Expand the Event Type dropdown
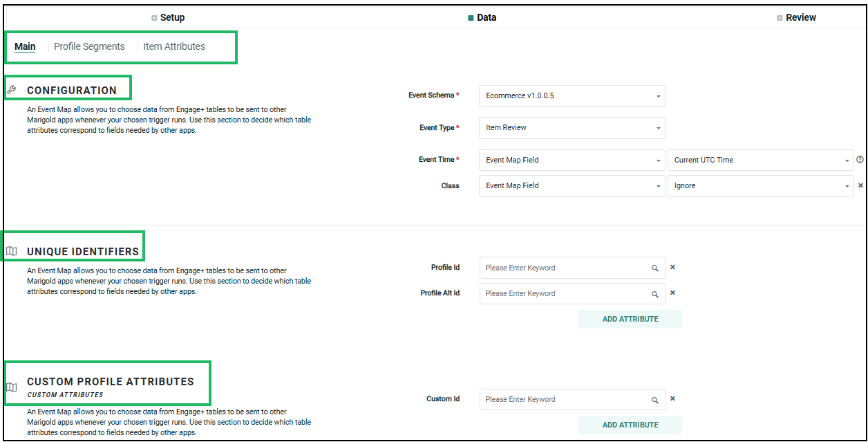Screen dimensions: 868x442 [x=572, y=127]
